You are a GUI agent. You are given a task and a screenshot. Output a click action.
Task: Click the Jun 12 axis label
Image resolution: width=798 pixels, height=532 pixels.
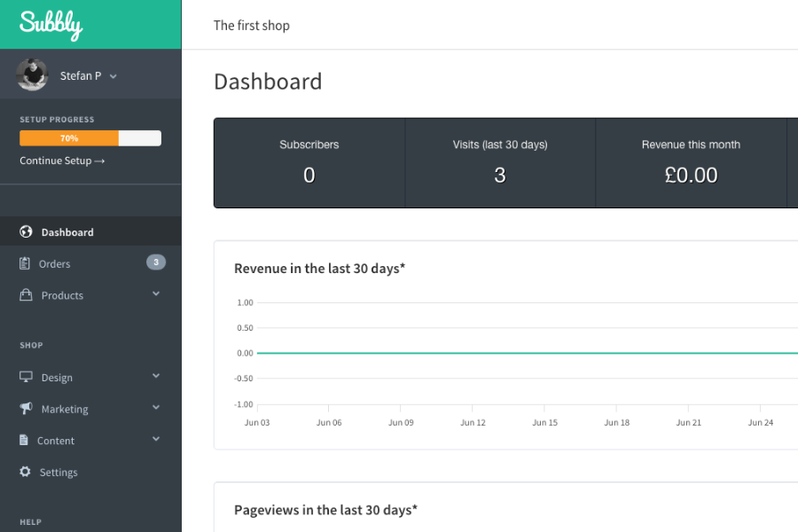point(473,423)
